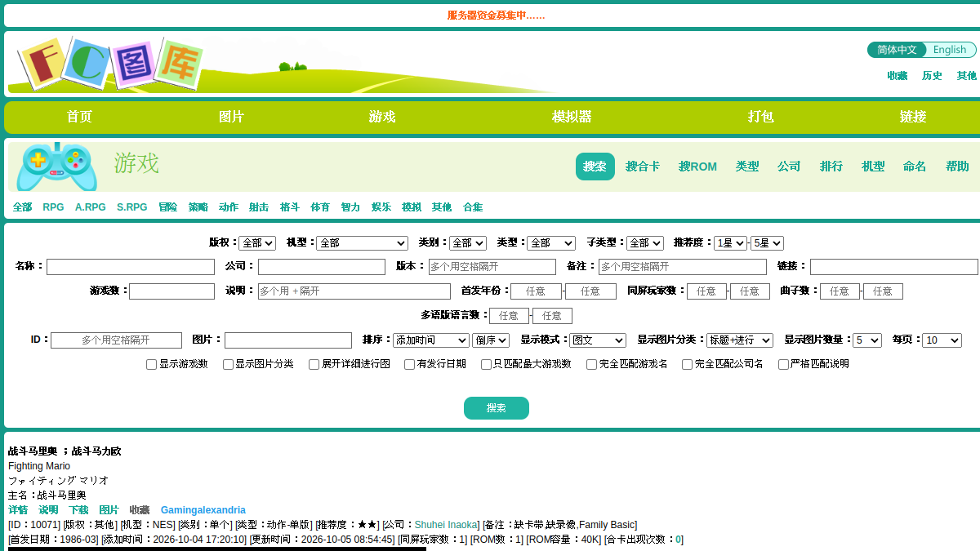Filter by 合集 category

point(473,207)
